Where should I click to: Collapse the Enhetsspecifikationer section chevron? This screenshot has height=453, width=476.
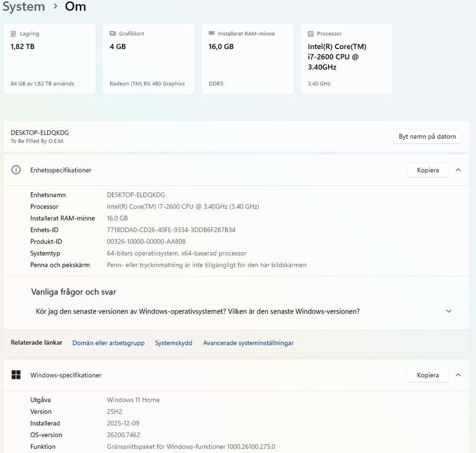tap(458, 170)
